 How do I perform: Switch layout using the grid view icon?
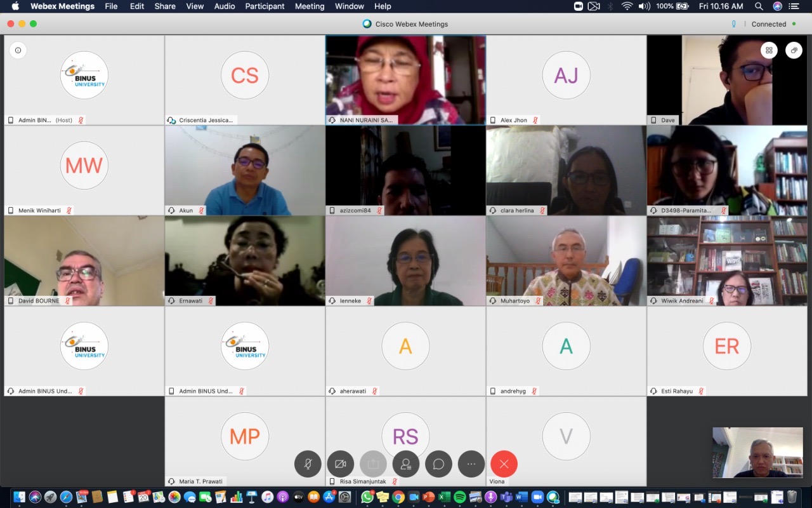click(x=769, y=50)
